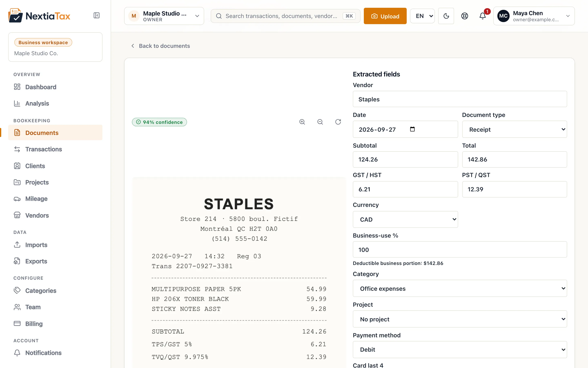Click the NextiaTax logo
This screenshot has width=588, height=368.
39,16
